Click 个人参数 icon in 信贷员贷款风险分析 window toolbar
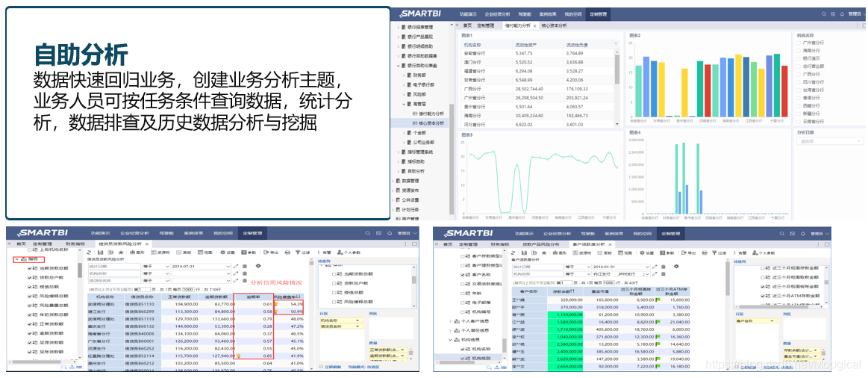The height and width of the screenshot is (378, 868). (x=340, y=252)
